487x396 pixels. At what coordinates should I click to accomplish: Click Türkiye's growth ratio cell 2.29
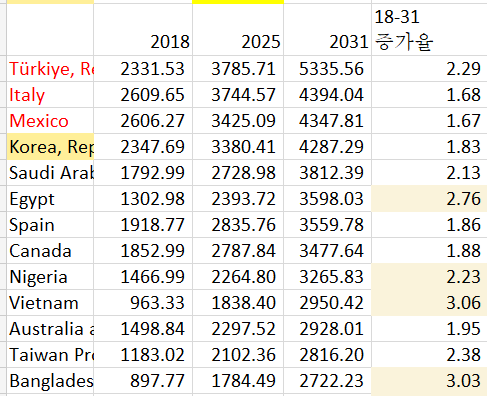429,69
